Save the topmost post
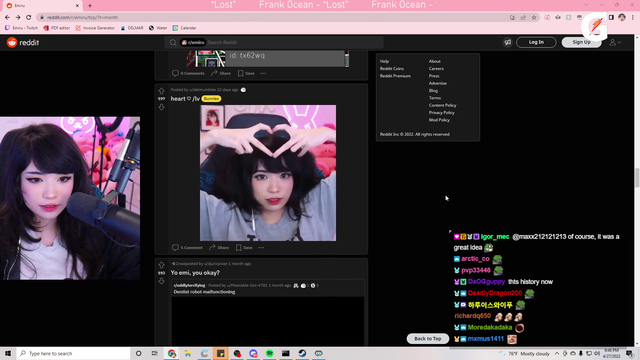 pos(246,73)
